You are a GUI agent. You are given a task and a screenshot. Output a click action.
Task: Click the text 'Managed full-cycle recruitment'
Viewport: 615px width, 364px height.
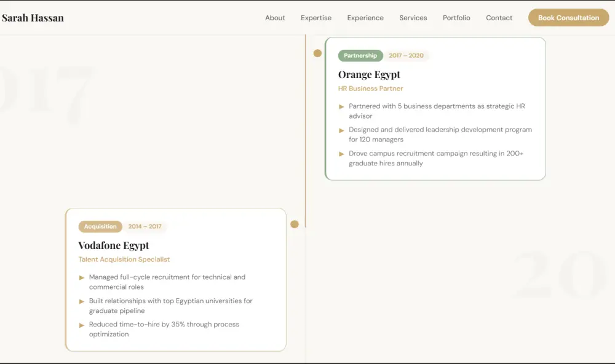point(167,282)
